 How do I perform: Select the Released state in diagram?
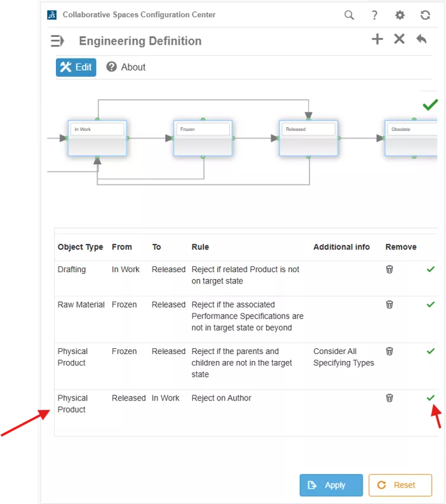[309, 138]
